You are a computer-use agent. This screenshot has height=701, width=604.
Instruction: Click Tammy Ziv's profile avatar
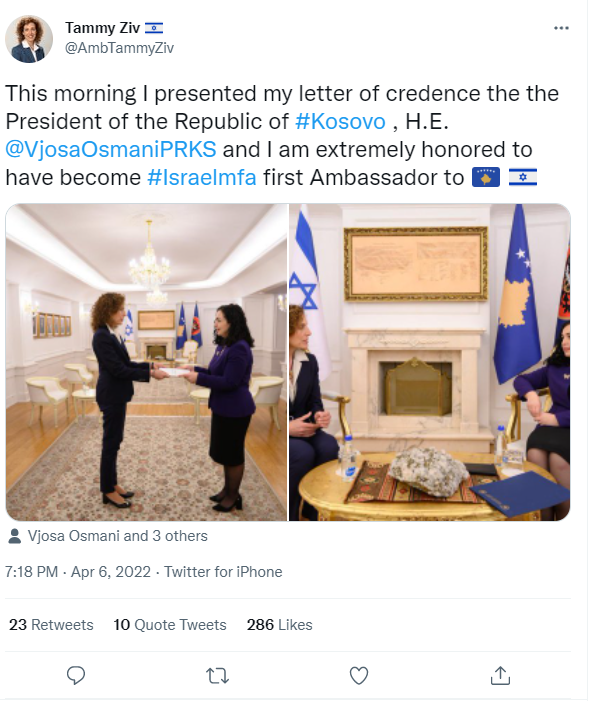click(30, 39)
